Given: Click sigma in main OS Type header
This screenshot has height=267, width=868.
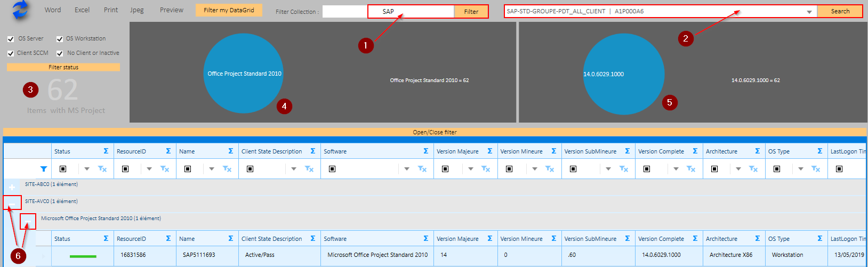Looking at the screenshot, I should pyautogui.click(x=820, y=151).
